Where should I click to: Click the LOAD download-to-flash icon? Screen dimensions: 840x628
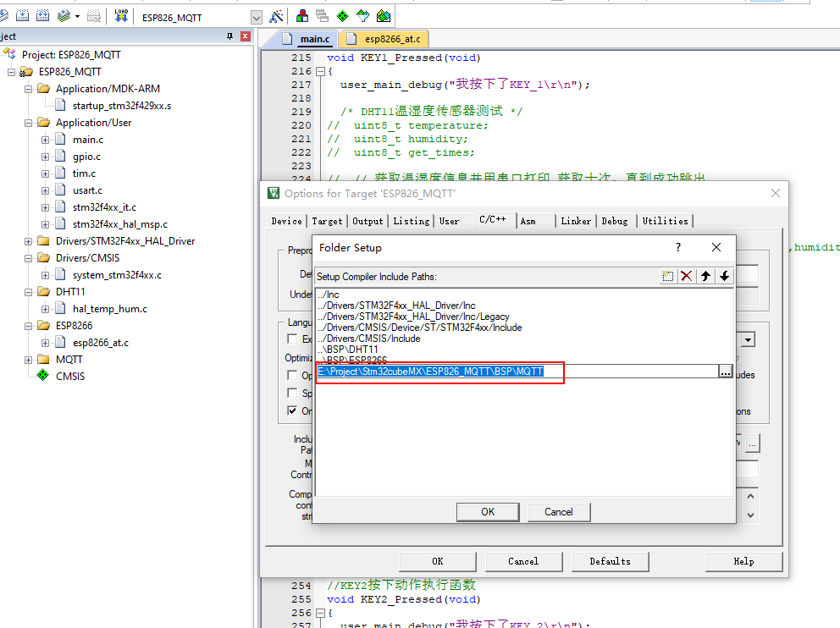click(x=121, y=16)
